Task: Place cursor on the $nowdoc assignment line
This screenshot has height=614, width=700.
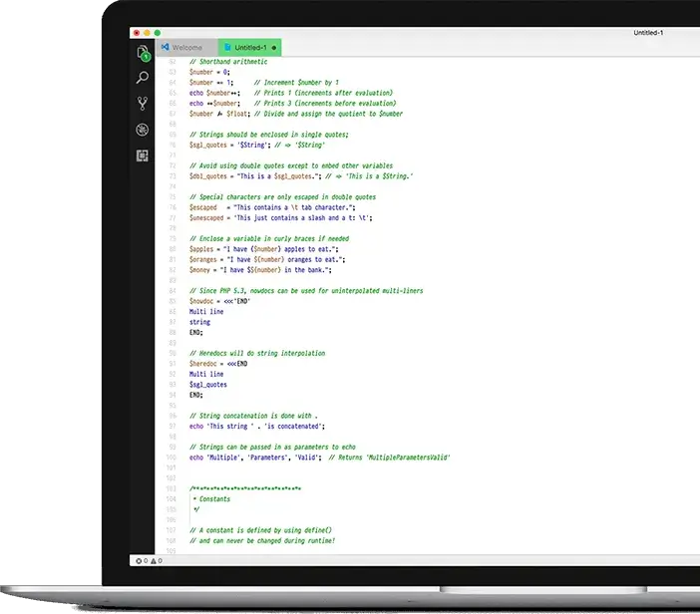Action: pos(217,300)
